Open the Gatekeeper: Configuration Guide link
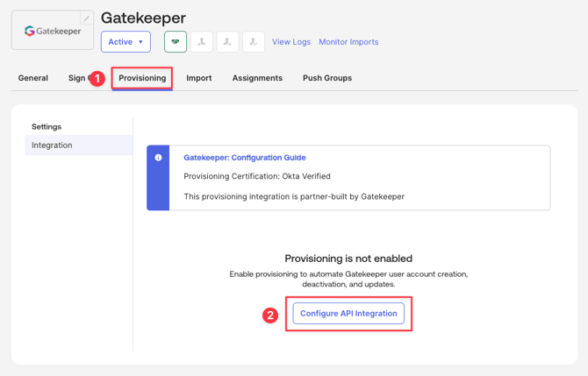This screenshot has width=588, height=376. 245,158
